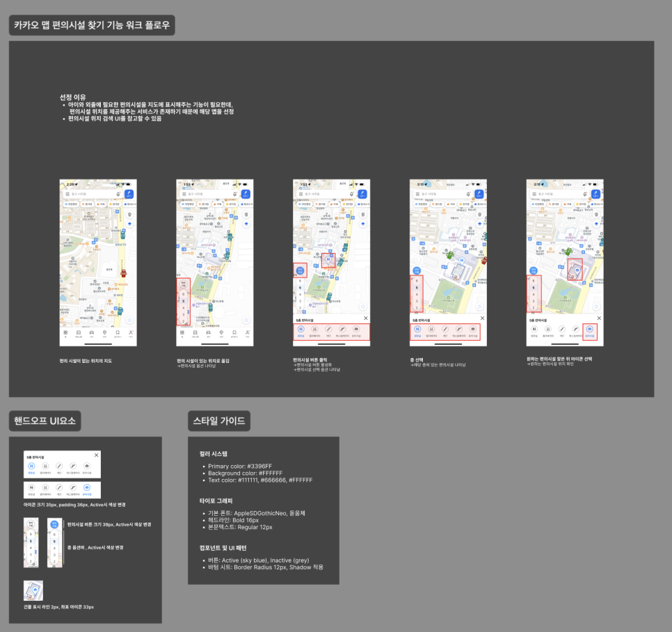Viewport: 672px width, 632px height.
Task: Select floor 3 in the '층 선택' screen
Action: click(x=417, y=301)
